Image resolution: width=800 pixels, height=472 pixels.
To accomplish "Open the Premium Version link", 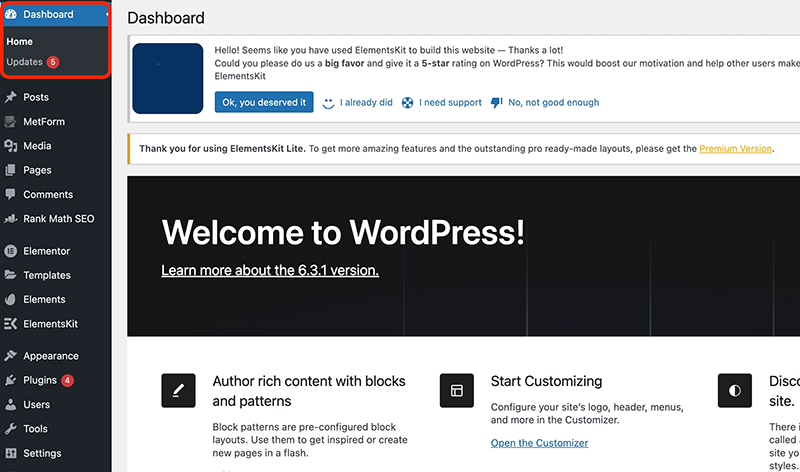I will tap(736, 148).
